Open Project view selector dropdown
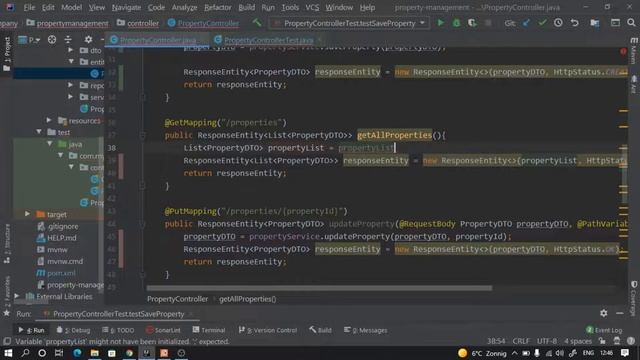Viewport: 640px width, 360px height. pyautogui.click(x=29, y=40)
